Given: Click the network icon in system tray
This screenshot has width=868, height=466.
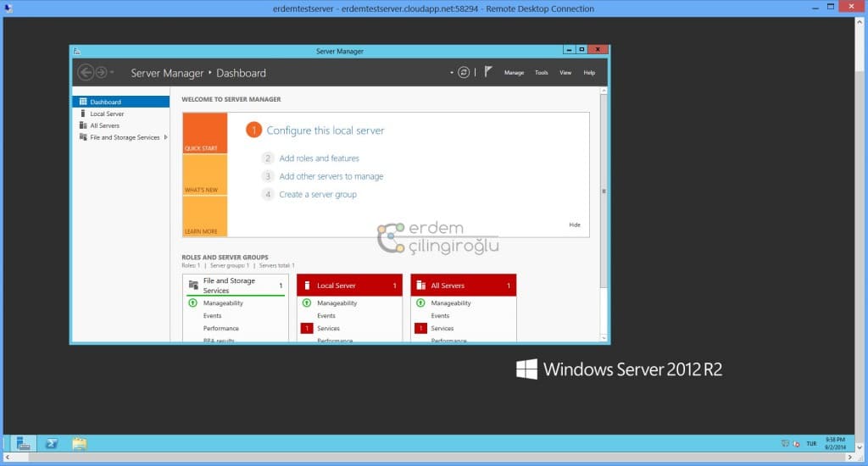Looking at the screenshot, I should [x=785, y=443].
